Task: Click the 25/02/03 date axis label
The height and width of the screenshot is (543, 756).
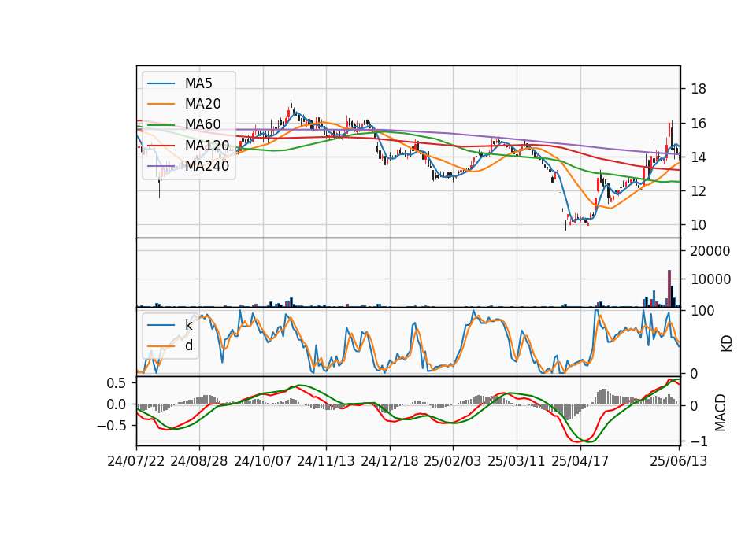Action: pyautogui.click(x=453, y=461)
